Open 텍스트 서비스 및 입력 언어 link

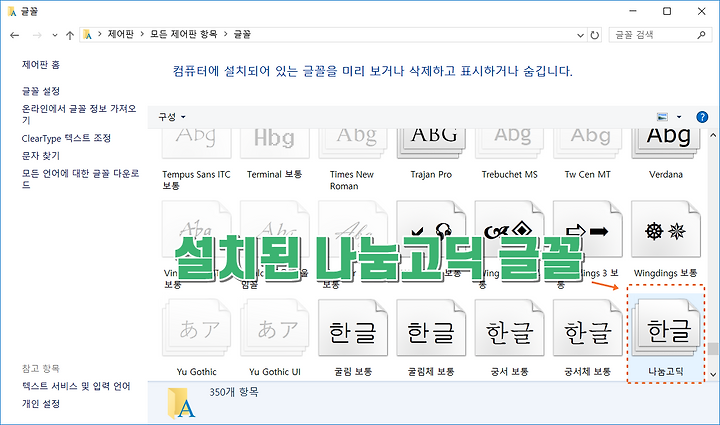pos(76,386)
